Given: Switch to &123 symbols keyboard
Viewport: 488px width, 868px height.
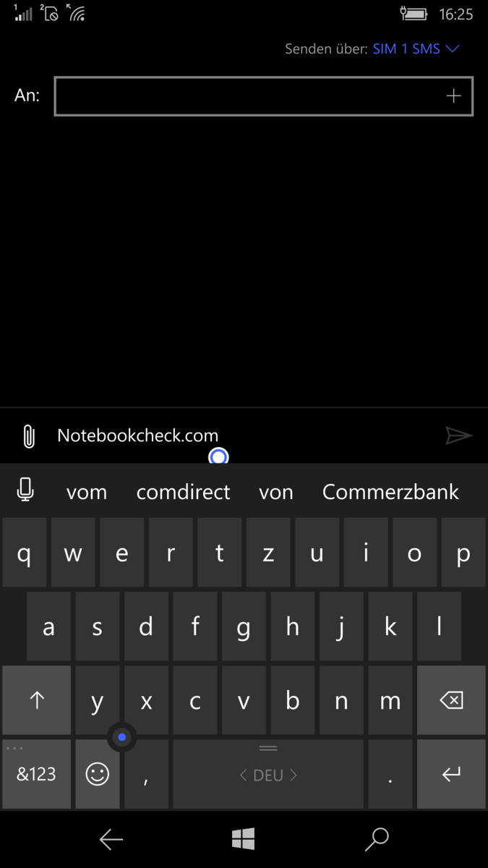Looking at the screenshot, I should click(36, 774).
